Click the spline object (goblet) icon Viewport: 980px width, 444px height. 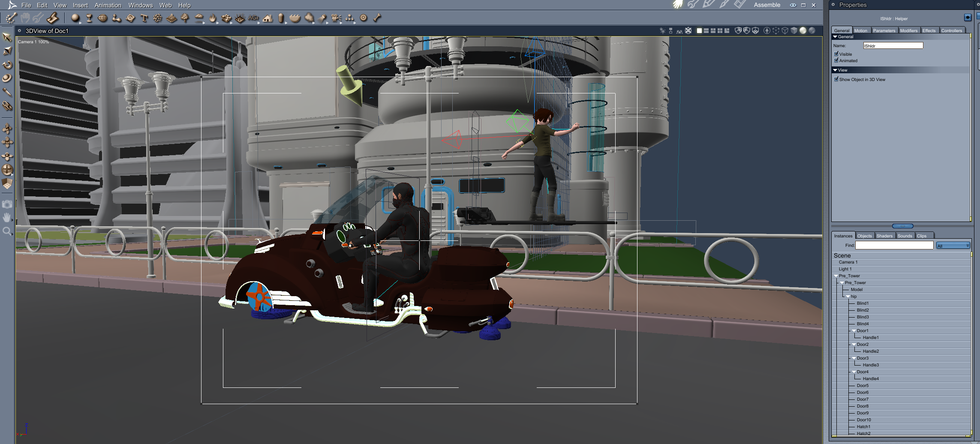(x=89, y=18)
